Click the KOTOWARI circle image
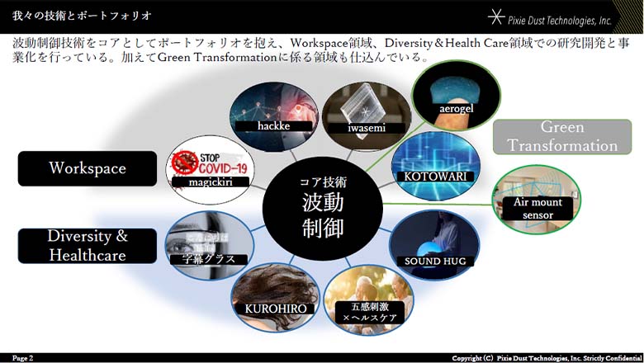The image size is (644, 363). pos(435,166)
